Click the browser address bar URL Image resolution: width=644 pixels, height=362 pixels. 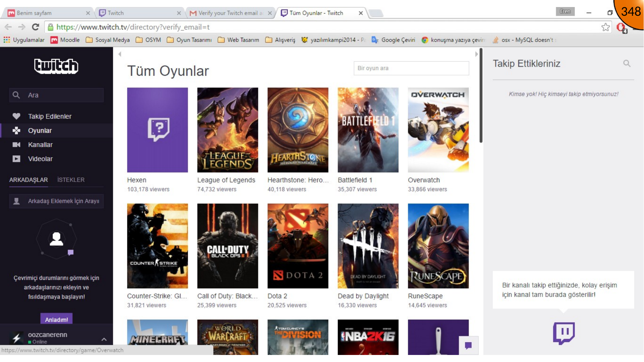[x=133, y=27]
